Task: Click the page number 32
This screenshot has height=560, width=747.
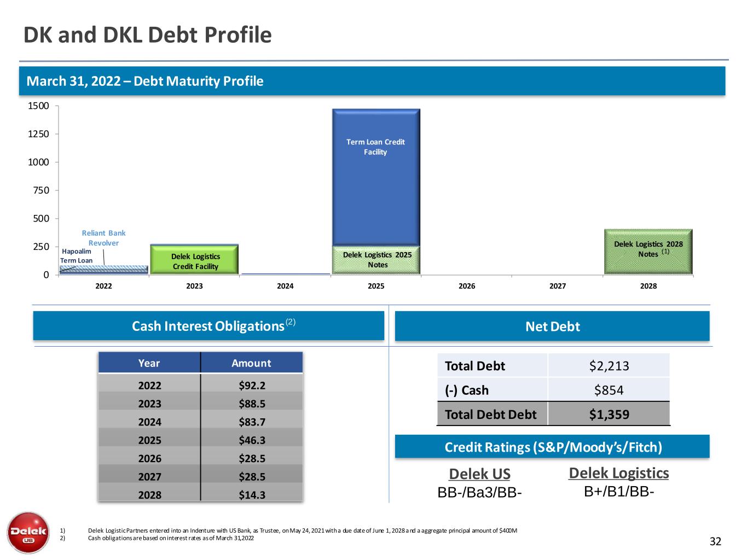Action: click(715, 541)
